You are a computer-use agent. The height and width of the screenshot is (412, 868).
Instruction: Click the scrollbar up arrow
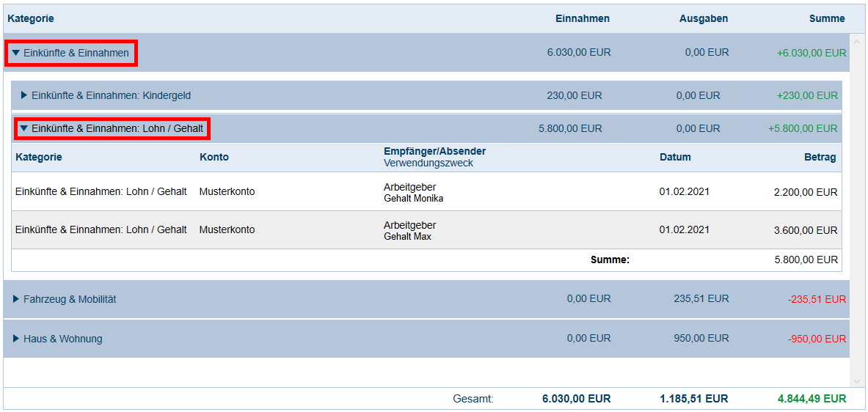tap(856, 41)
